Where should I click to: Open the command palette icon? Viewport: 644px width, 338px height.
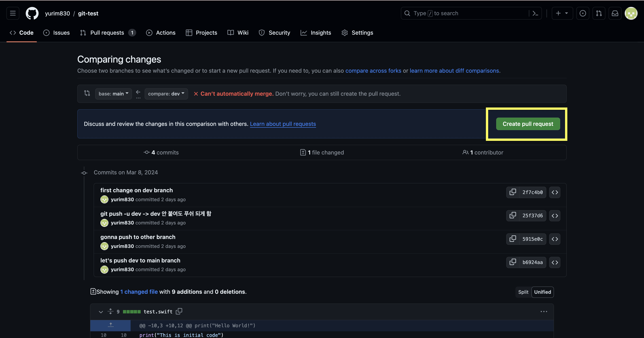coord(535,13)
